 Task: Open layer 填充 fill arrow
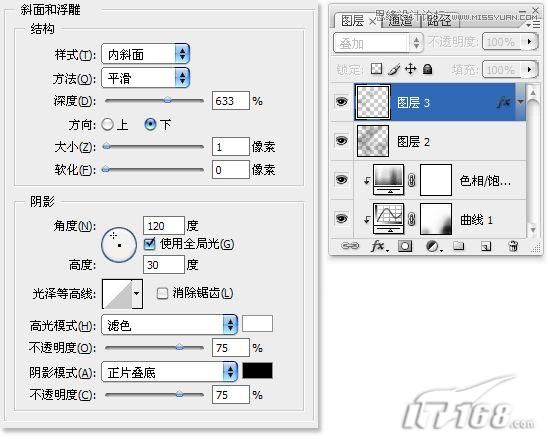pyautogui.click(x=530, y=69)
